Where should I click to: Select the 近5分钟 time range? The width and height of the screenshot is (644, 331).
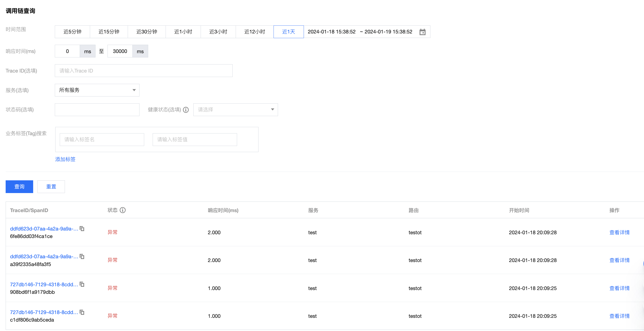72,32
